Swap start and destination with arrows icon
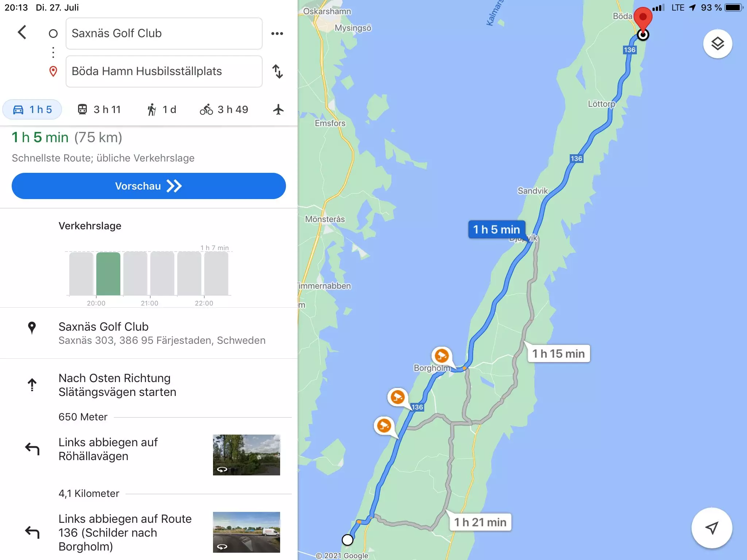 coord(278,71)
